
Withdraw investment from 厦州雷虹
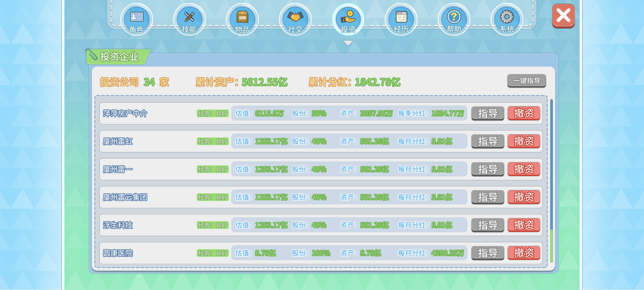(524, 141)
